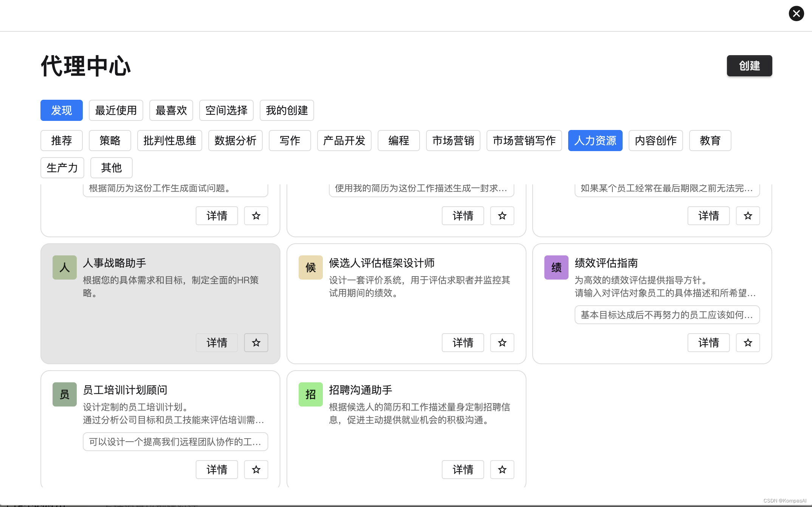Open the 最喜欢 tab
812x507 pixels.
coord(171,110)
